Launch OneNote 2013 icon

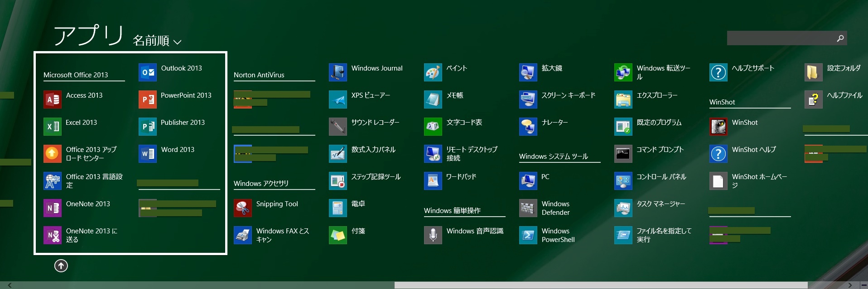tap(53, 208)
